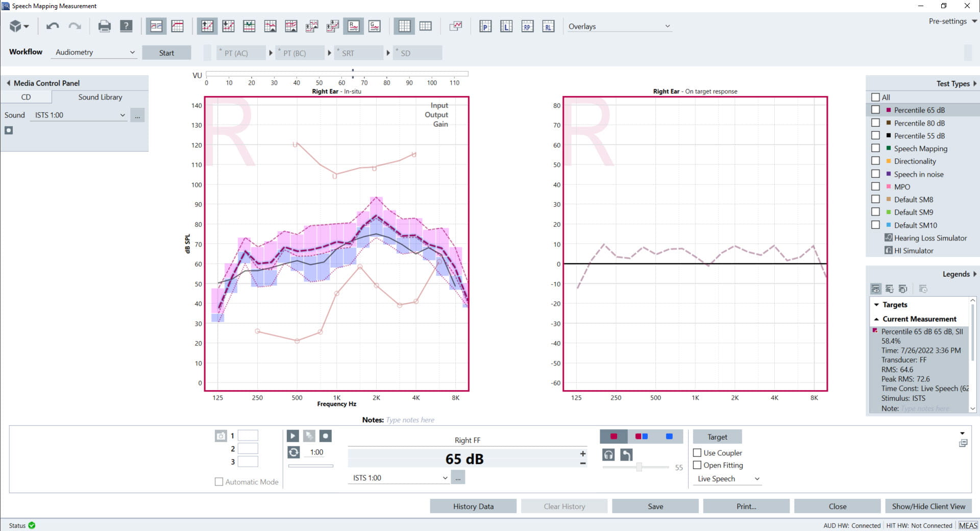Open the Hearing Loss Simulator

coord(926,238)
